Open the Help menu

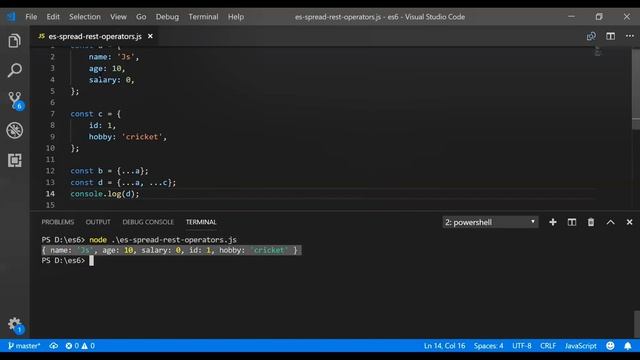[x=236, y=17]
